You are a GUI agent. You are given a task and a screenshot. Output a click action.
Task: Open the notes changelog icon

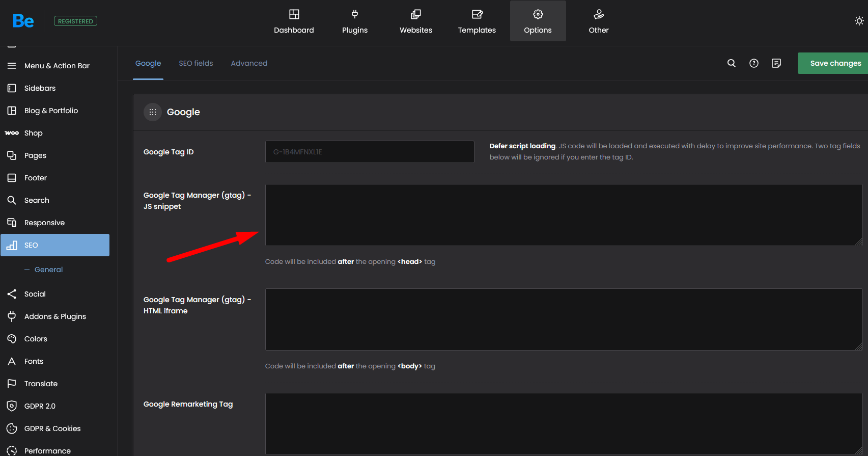(x=776, y=63)
